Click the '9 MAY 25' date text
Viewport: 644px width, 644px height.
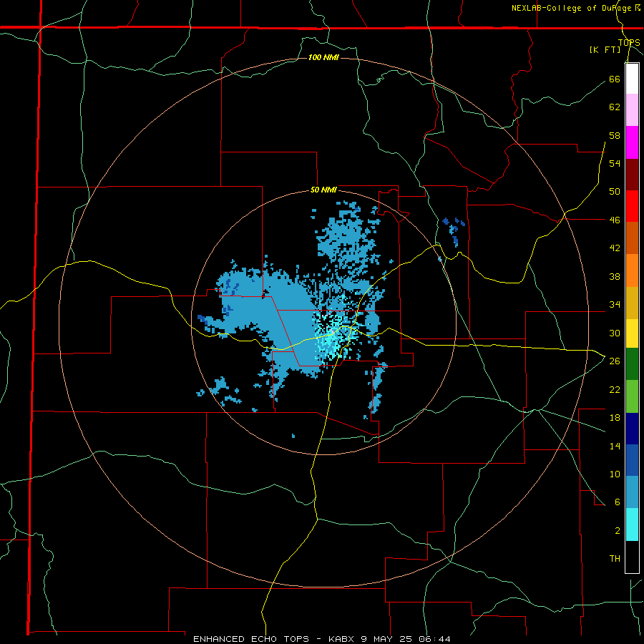coord(386,639)
